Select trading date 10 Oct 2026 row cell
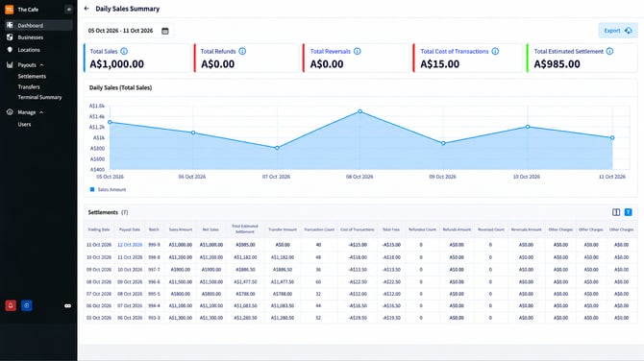Image resolution: width=644 pixels, height=361 pixels. point(99,257)
